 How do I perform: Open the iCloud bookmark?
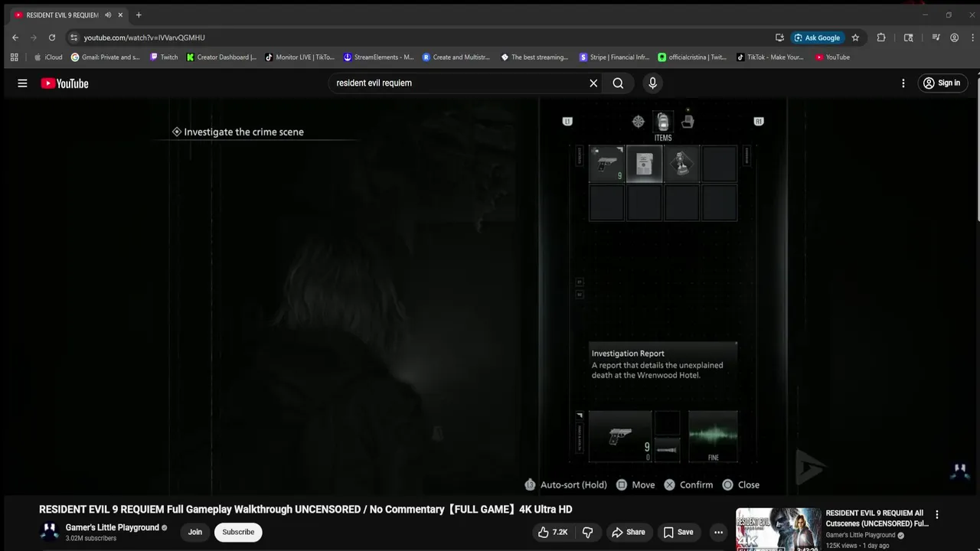[48, 57]
